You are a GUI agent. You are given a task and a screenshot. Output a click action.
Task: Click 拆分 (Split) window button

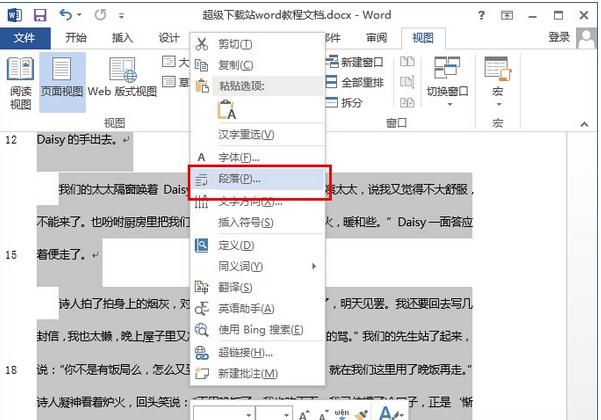[345, 102]
